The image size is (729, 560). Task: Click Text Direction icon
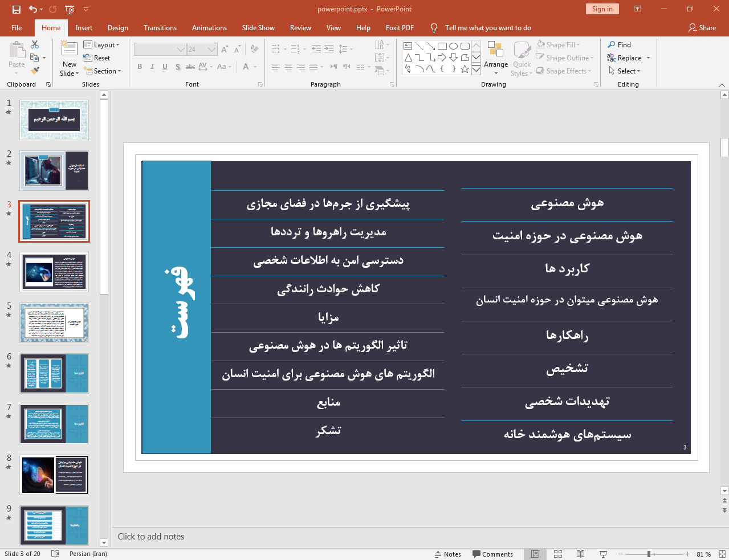[380, 44]
